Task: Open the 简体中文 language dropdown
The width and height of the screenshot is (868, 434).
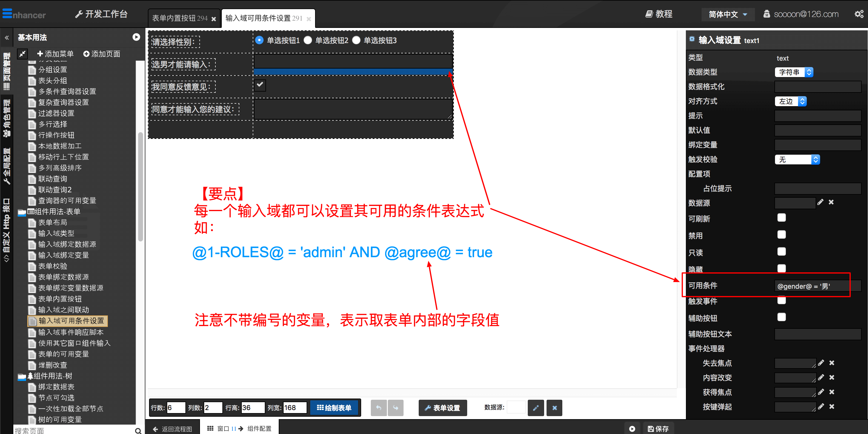Action: [727, 15]
